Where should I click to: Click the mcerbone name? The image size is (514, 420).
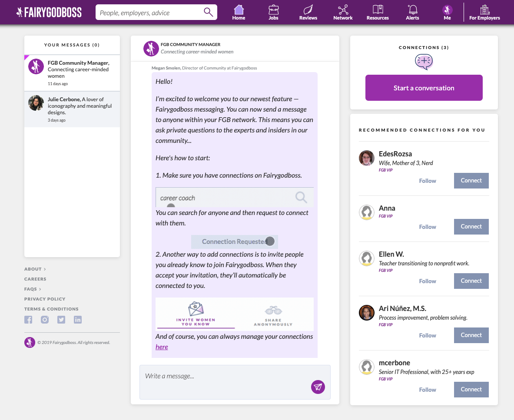[395, 363]
